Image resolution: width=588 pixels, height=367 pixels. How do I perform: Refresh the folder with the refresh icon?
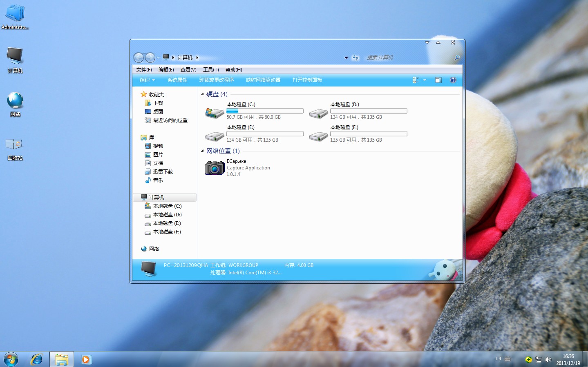pyautogui.click(x=355, y=58)
